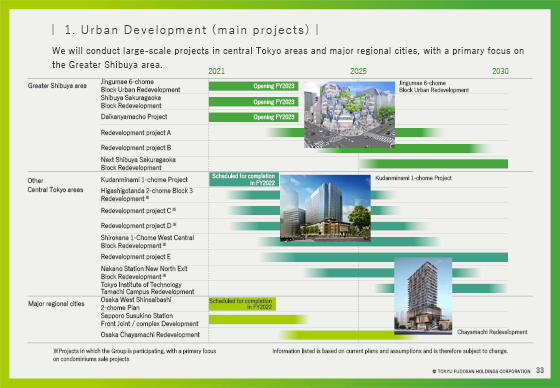Click the 'Redevelopment project D' label
Image resolution: width=560 pixels, height=388 pixels.
pyautogui.click(x=139, y=226)
